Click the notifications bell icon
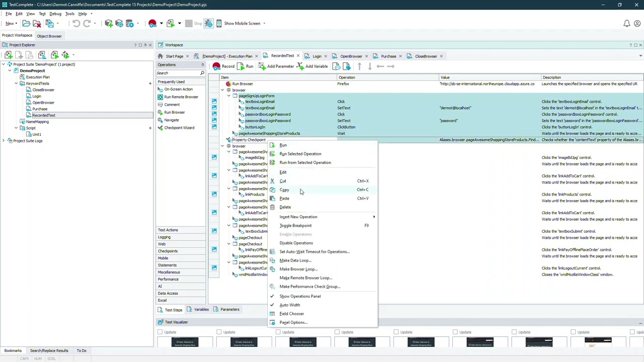The image size is (644, 362). pyautogui.click(x=626, y=24)
